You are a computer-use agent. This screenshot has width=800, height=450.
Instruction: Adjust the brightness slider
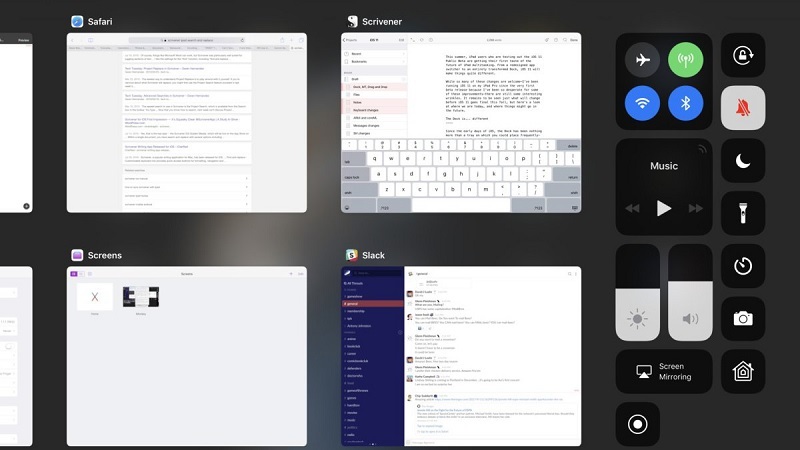[637, 290]
